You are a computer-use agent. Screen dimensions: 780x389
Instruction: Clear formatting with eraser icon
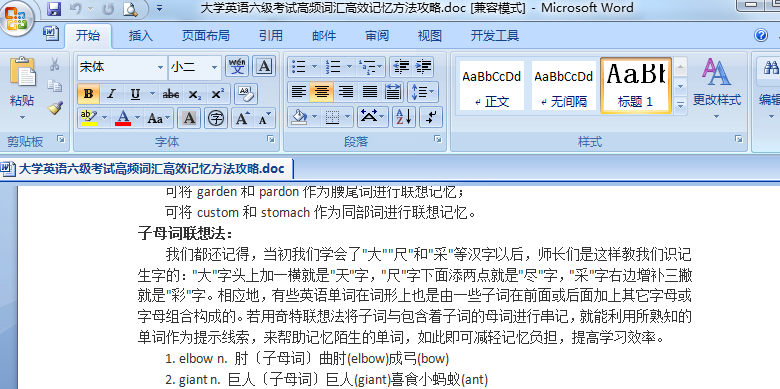coord(246,94)
